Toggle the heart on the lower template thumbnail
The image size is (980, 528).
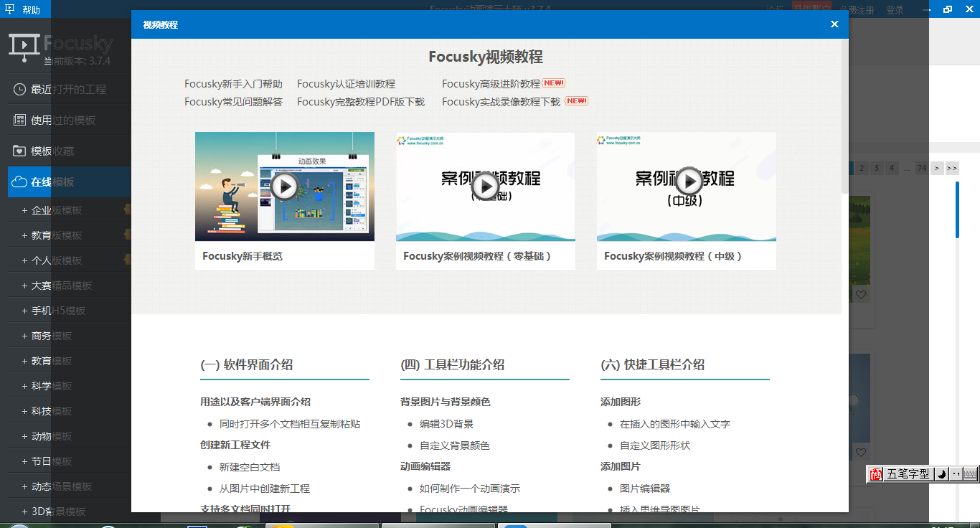click(x=860, y=452)
